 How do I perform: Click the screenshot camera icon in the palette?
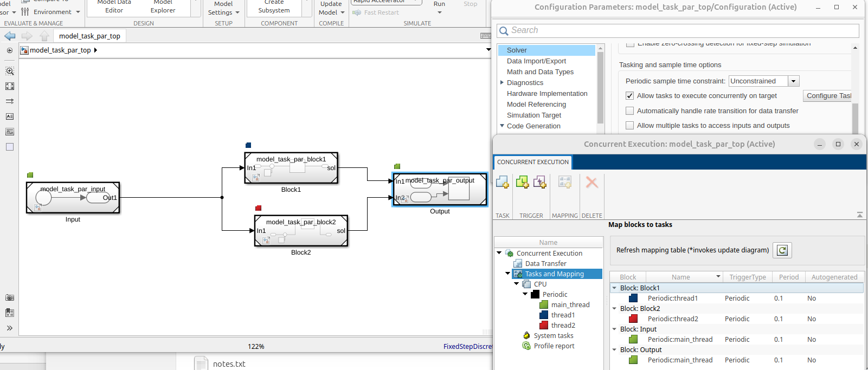point(10,297)
